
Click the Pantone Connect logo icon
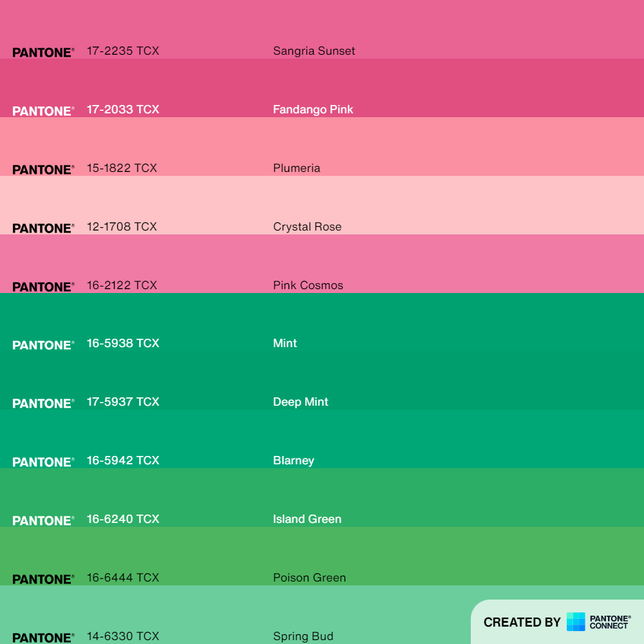[575, 622]
